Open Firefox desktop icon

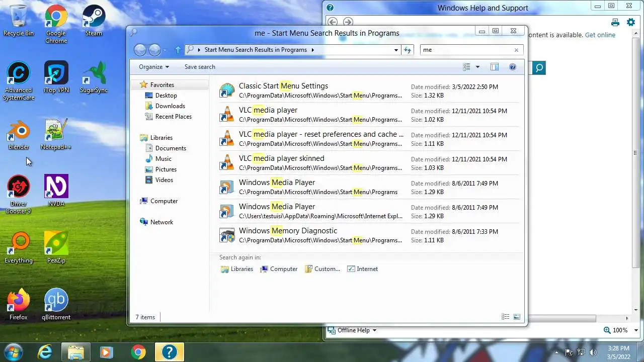pyautogui.click(x=19, y=305)
